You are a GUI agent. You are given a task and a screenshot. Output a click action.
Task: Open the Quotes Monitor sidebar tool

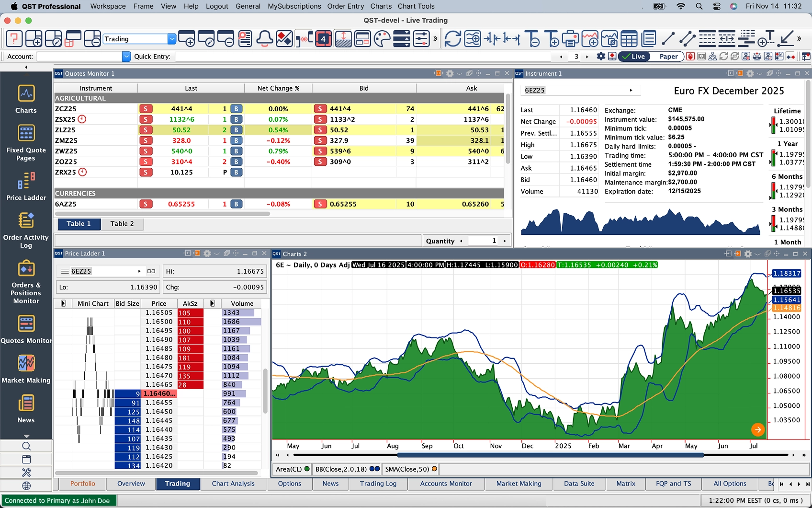(26, 330)
